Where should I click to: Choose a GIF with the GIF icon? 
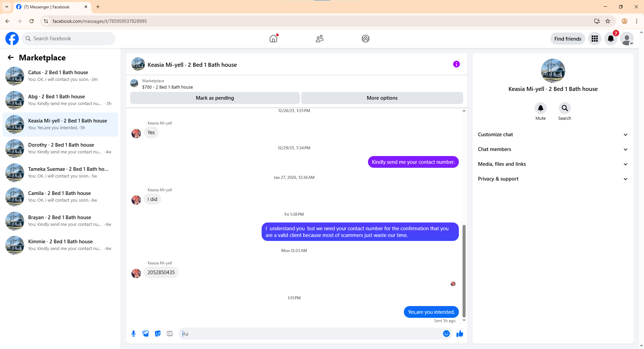coord(170,334)
